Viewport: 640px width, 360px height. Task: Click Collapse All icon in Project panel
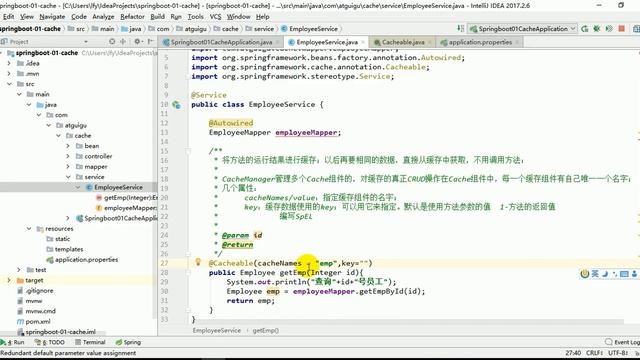point(123,42)
